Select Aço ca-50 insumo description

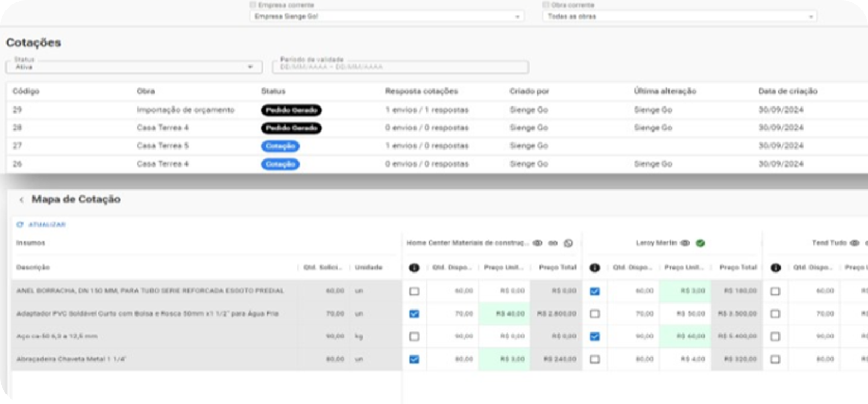pos(57,336)
